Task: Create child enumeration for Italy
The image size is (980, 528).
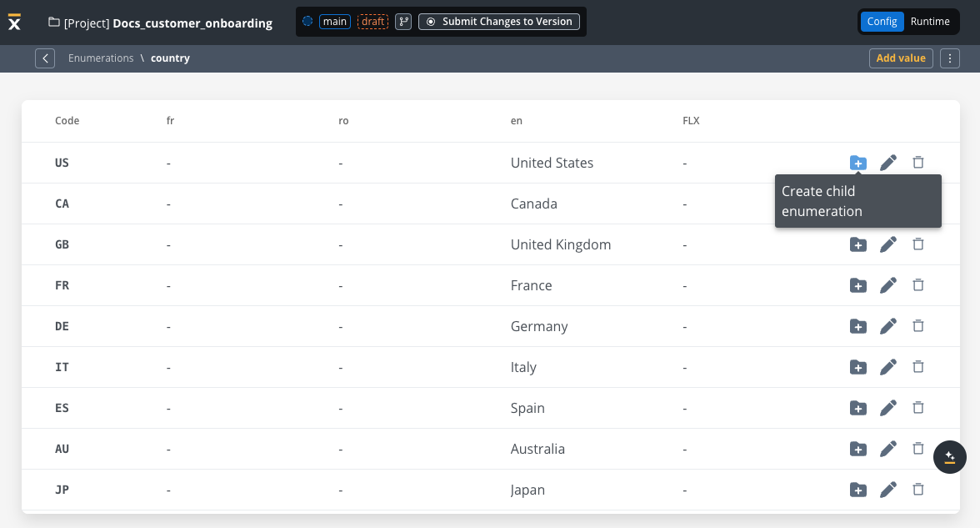Action: pyautogui.click(x=858, y=367)
